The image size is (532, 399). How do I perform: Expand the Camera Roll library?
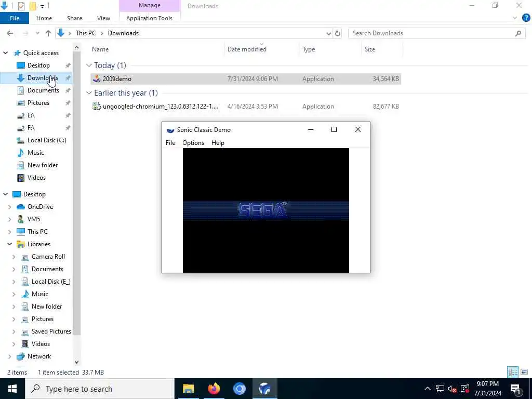coord(14,257)
